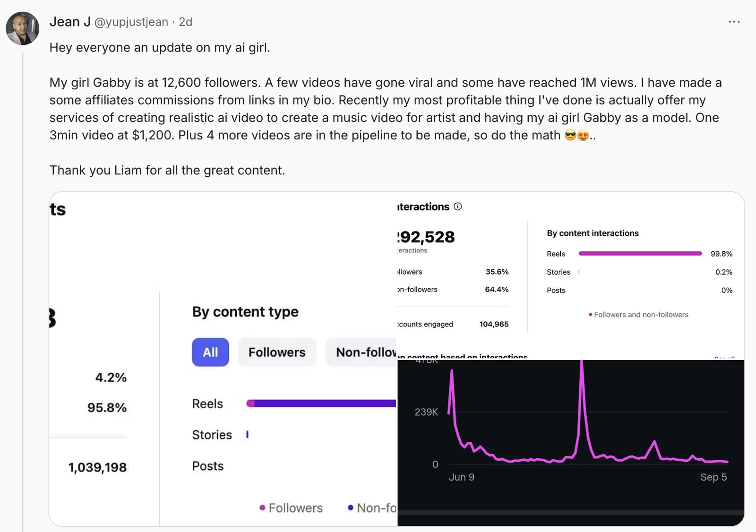Click the Jun 9 axis label
The width and height of the screenshot is (756, 532).
click(x=462, y=477)
